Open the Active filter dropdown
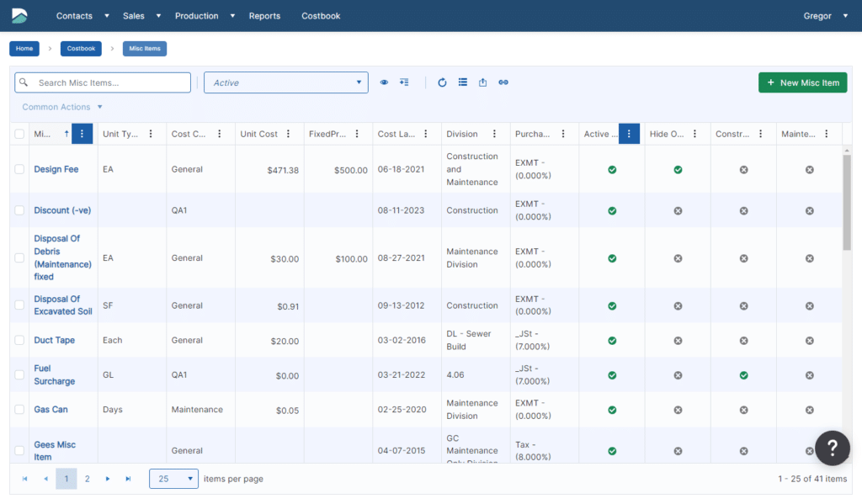The image size is (862, 504). (285, 82)
